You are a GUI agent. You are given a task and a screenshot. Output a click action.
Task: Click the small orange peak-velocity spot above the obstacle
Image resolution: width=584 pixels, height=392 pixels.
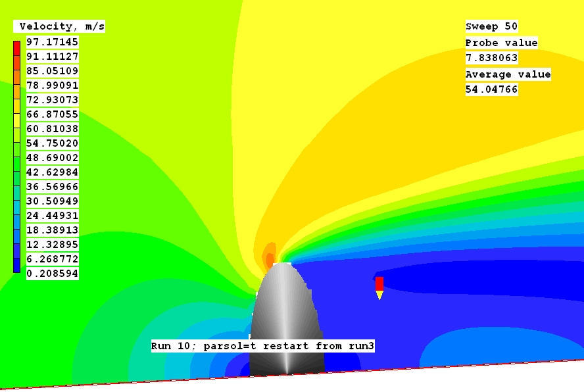click(270, 257)
